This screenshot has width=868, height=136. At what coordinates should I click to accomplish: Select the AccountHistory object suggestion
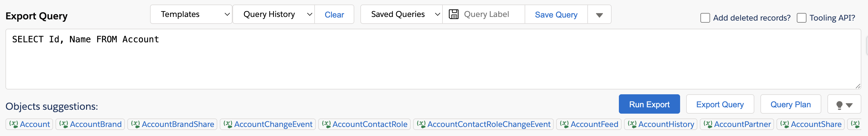click(x=660, y=124)
